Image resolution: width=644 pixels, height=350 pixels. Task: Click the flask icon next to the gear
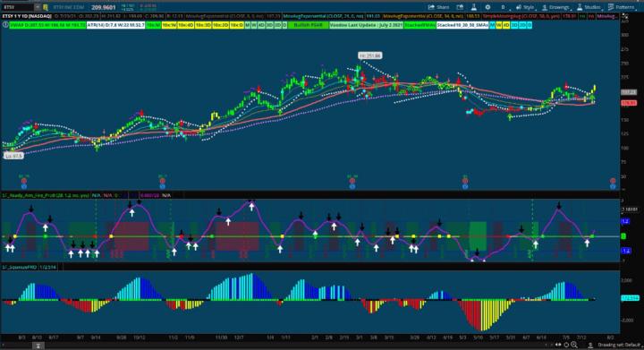point(474,7)
